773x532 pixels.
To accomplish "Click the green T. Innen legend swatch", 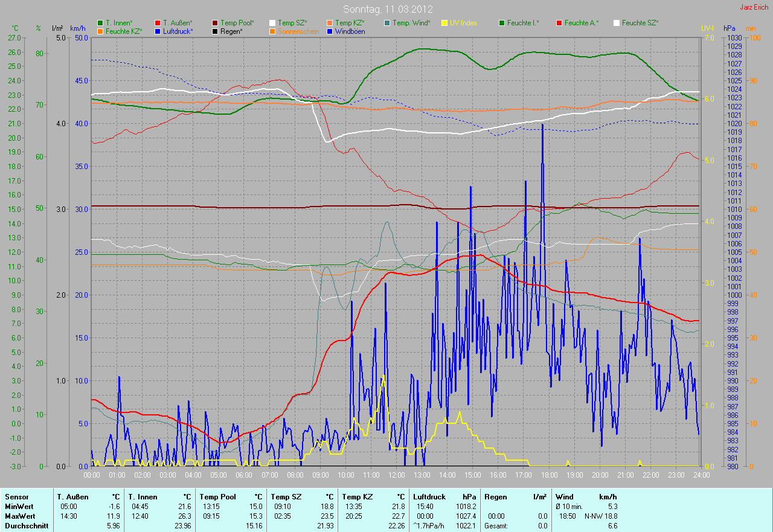I will click(100, 23).
